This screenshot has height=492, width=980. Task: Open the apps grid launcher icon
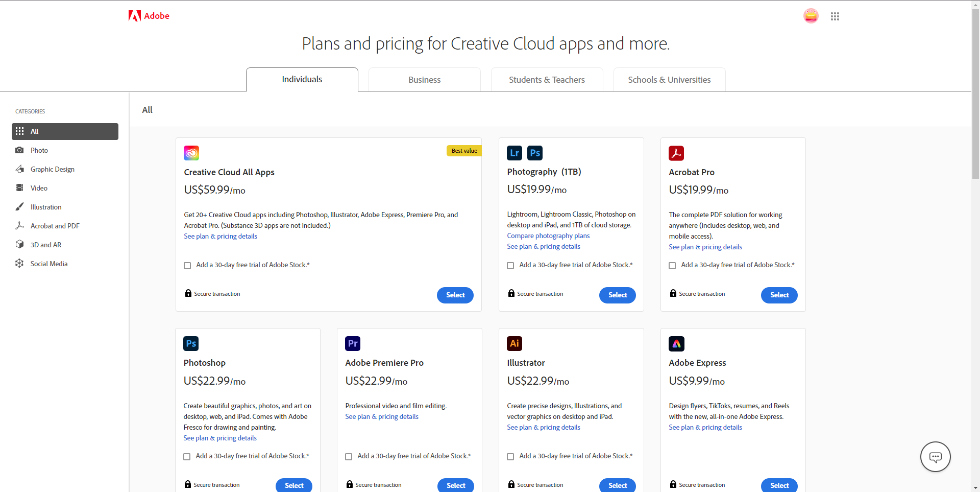coord(835,16)
